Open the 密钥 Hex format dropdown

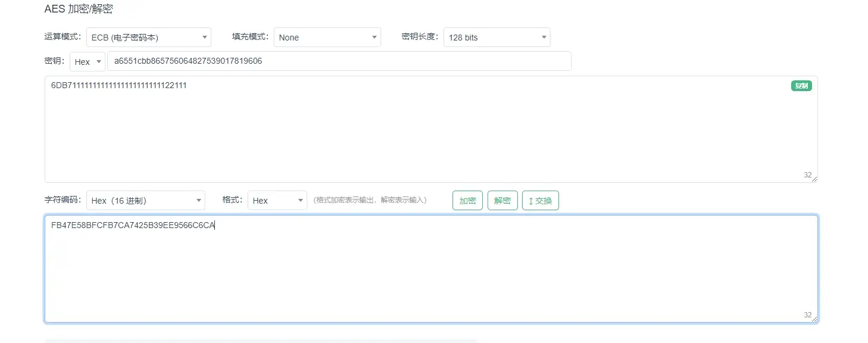click(x=88, y=61)
